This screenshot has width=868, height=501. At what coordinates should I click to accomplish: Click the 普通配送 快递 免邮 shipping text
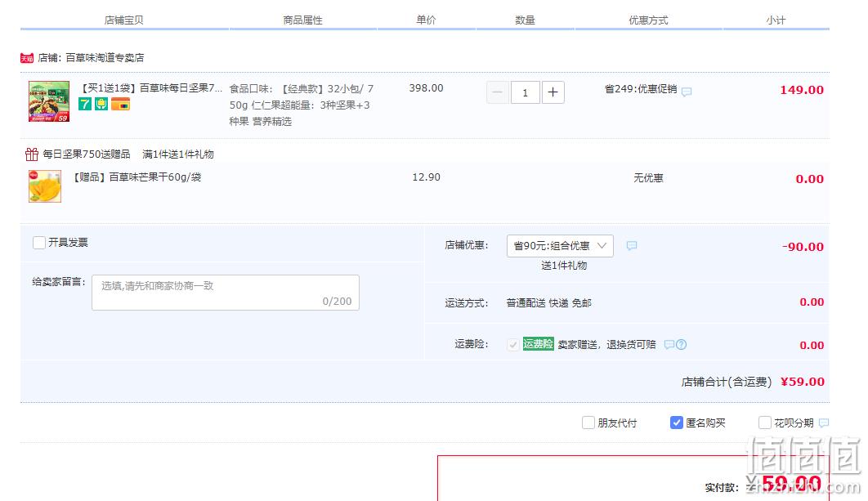tap(548, 303)
